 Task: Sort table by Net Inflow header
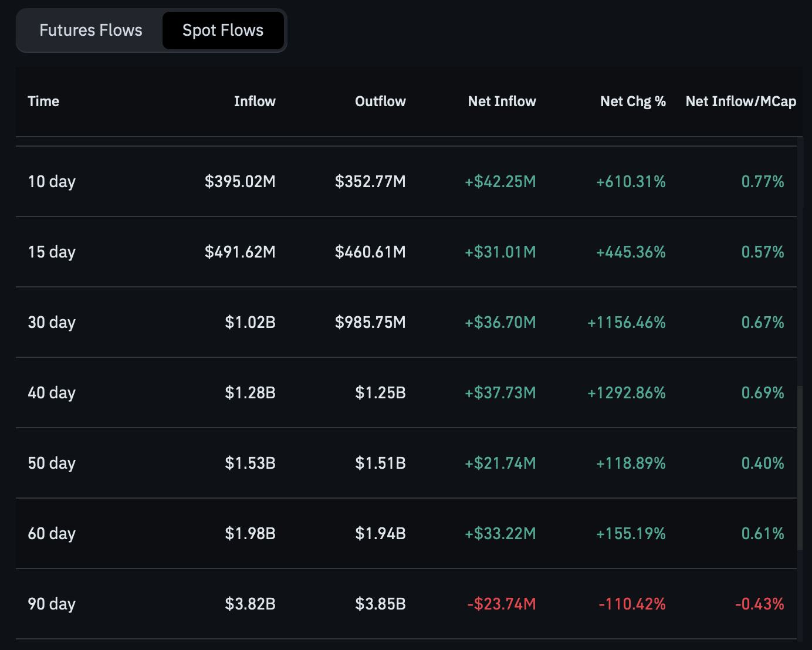(x=502, y=101)
